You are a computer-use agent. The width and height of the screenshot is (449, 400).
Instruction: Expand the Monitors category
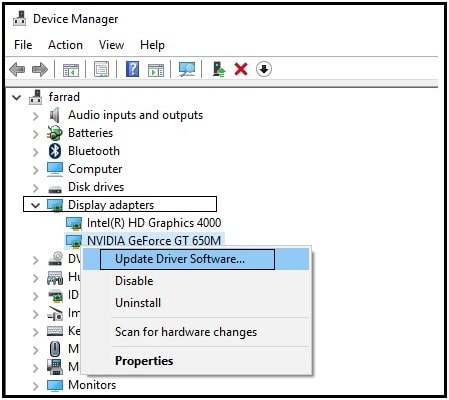coord(35,386)
